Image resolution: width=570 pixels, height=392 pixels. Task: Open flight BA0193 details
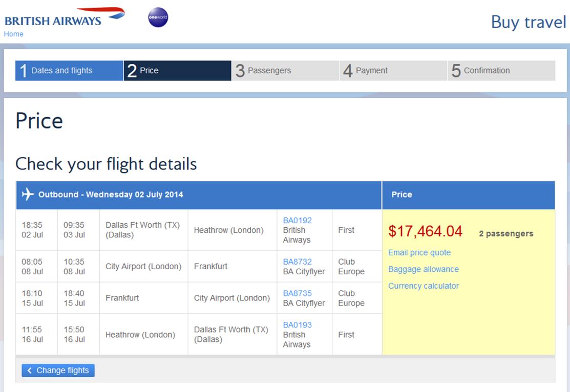tap(297, 324)
